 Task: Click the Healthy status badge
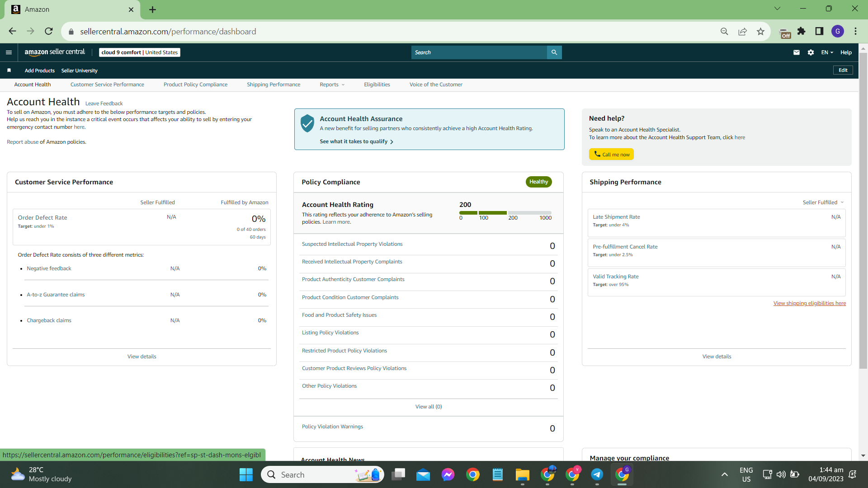(x=538, y=182)
